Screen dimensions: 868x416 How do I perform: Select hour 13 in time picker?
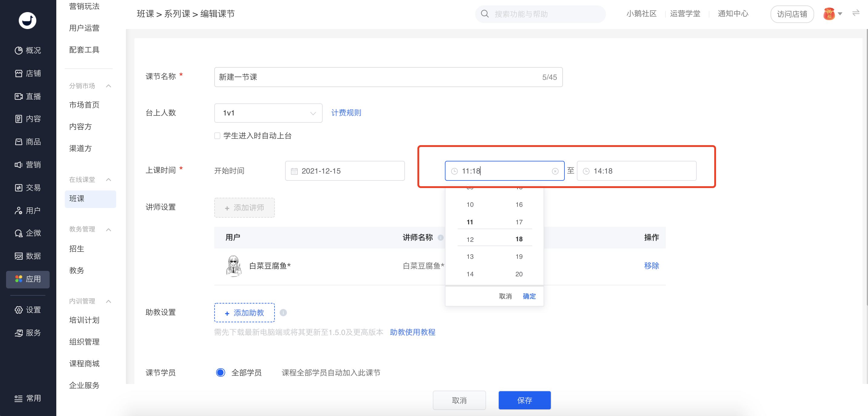[x=470, y=256]
